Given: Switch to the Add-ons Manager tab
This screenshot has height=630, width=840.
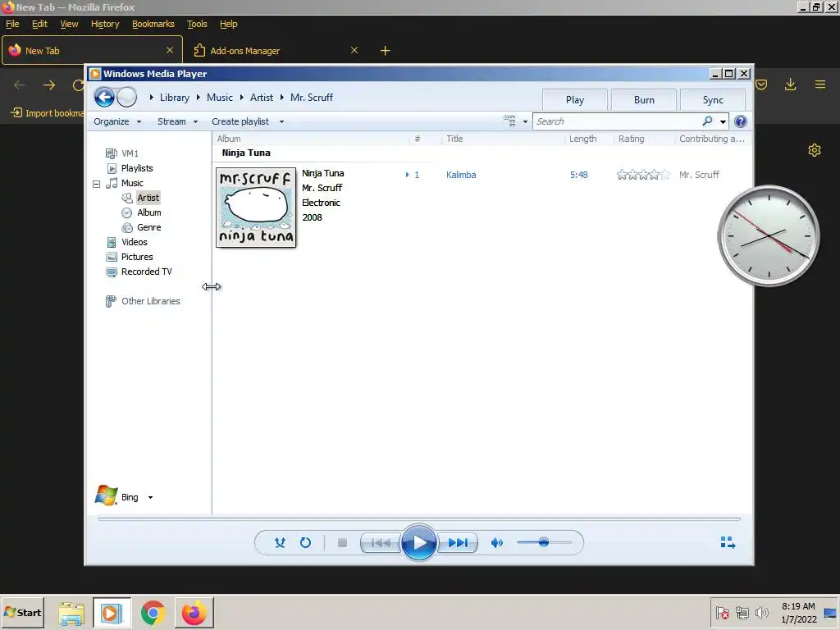Looking at the screenshot, I should click(x=277, y=50).
